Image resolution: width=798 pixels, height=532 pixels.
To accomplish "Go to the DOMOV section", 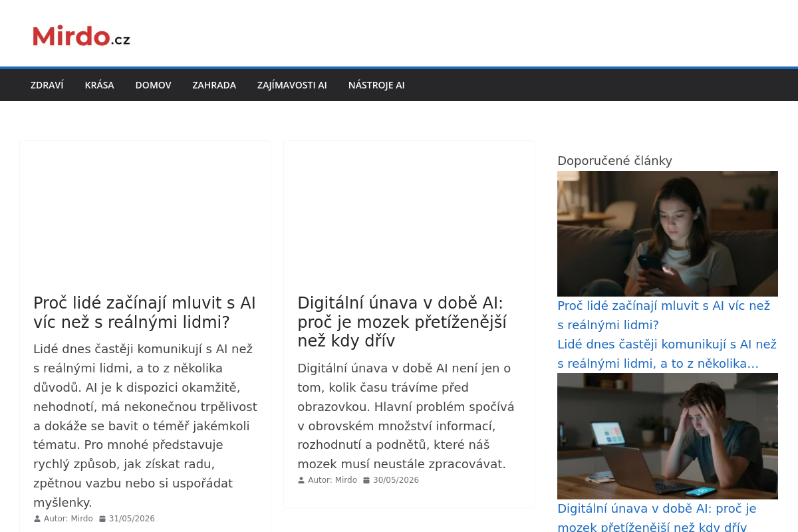I will tap(153, 85).
